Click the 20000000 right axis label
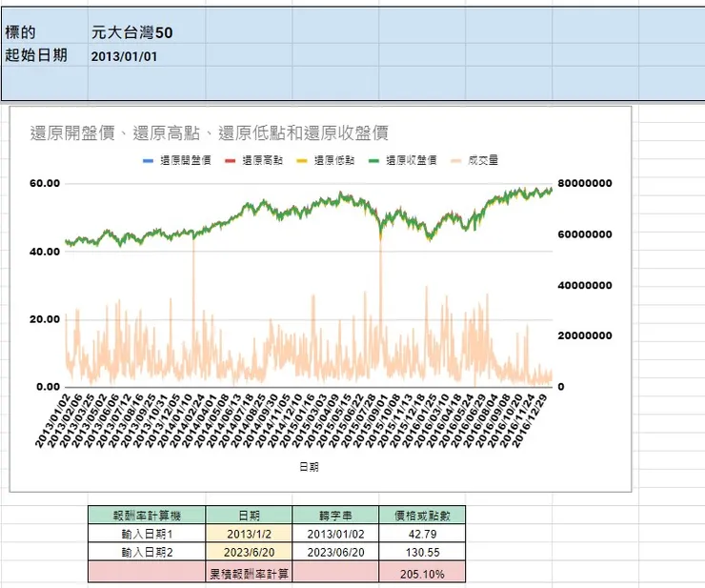The height and width of the screenshot is (588, 705). (x=585, y=335)
